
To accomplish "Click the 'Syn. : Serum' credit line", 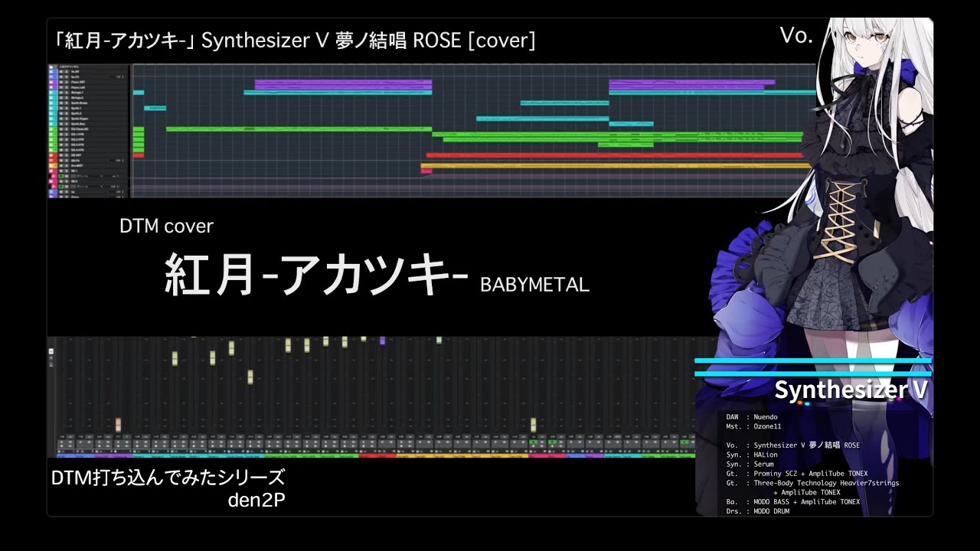I will [750, 464].
